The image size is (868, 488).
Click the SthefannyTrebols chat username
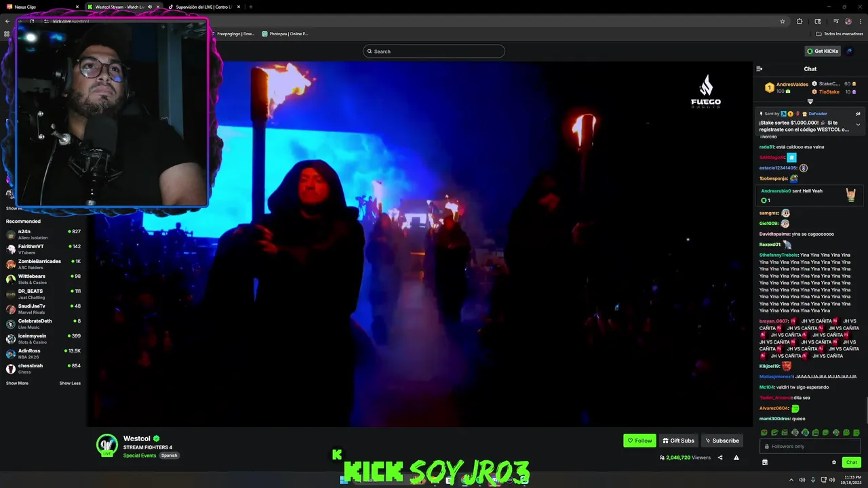[778, 255]
